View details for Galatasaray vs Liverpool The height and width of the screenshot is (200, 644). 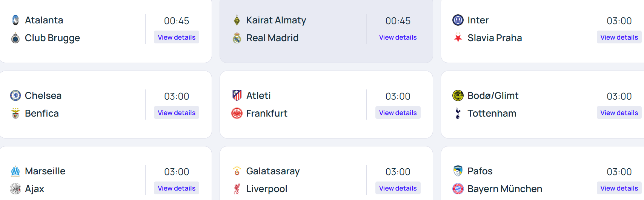(x=398, y=188)
